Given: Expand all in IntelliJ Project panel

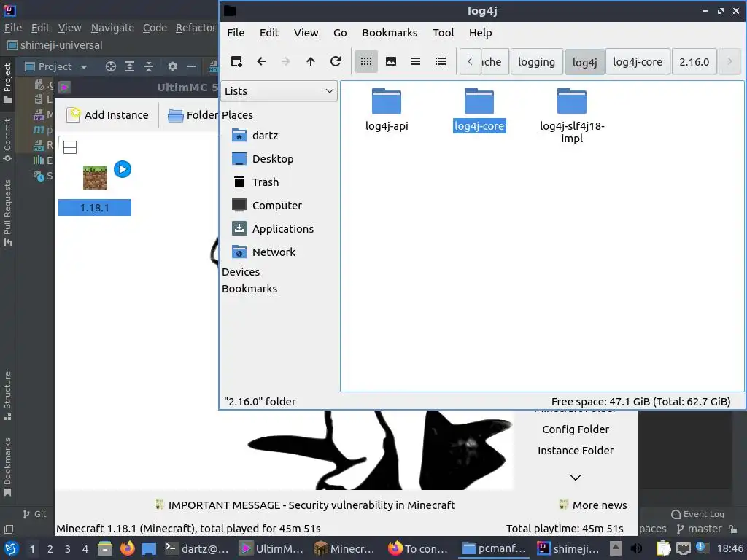Looking at the screenshot, I should [x=130, y=66].
